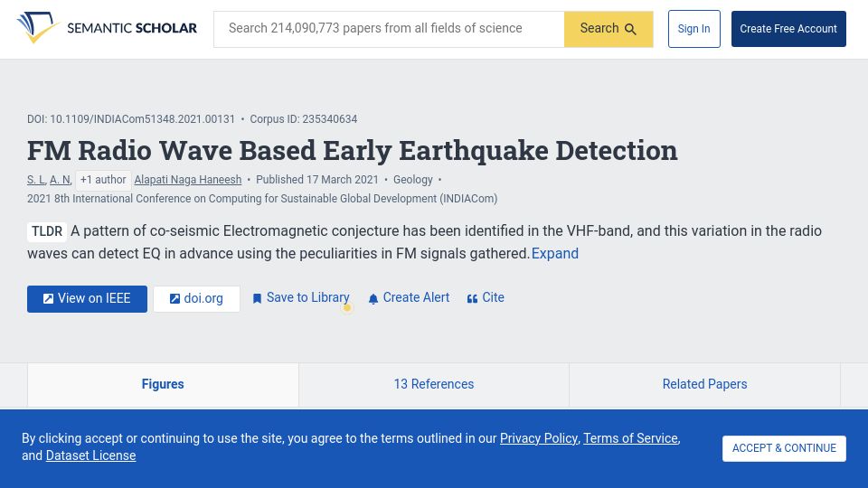This screenshot has height=488, width=868.
Task: Open the Terms of Service link
Action: [x=630, y=438]
